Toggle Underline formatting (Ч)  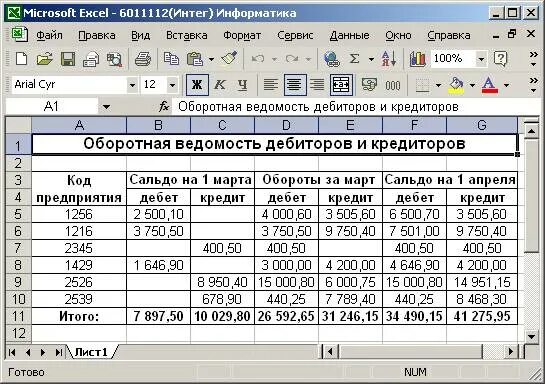point(243,85)
